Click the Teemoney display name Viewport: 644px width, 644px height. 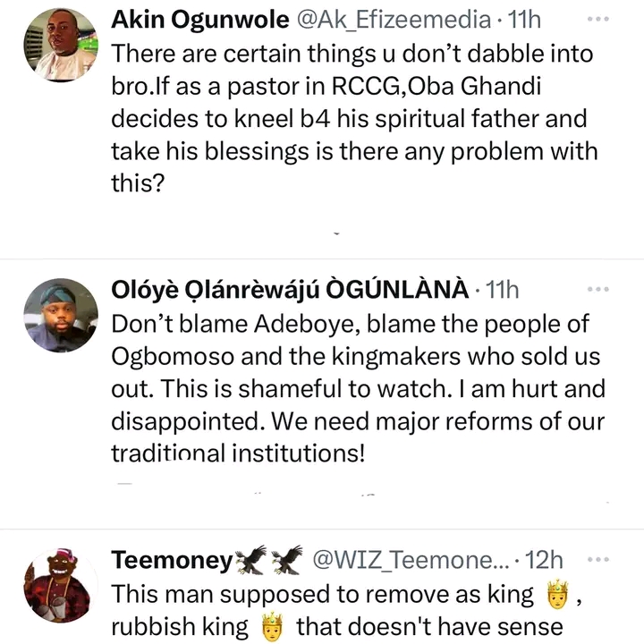171,560
